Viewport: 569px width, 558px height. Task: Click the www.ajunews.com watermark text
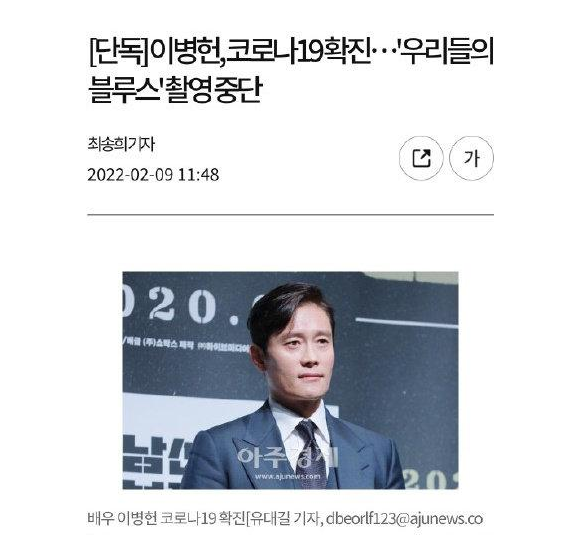tap(287, 476)
